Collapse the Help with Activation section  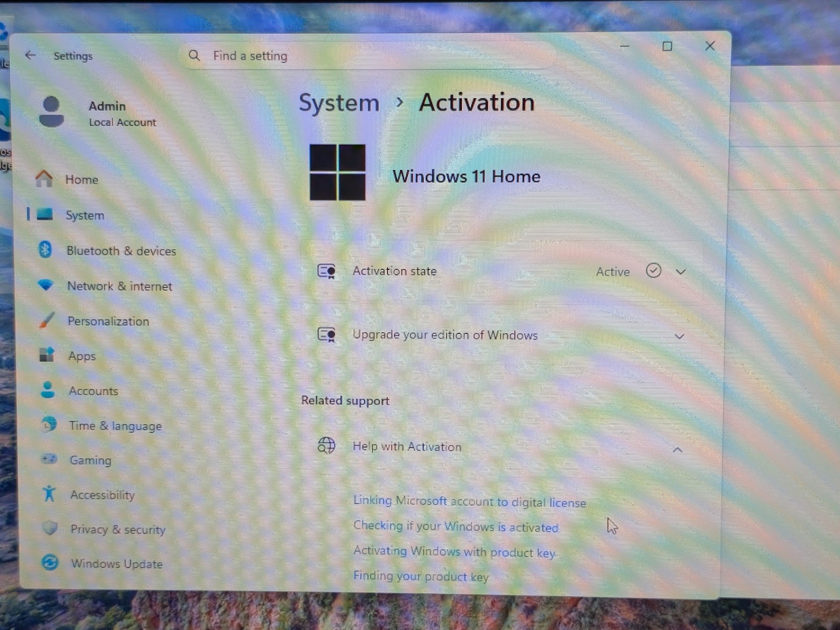(x=678, y=450)
